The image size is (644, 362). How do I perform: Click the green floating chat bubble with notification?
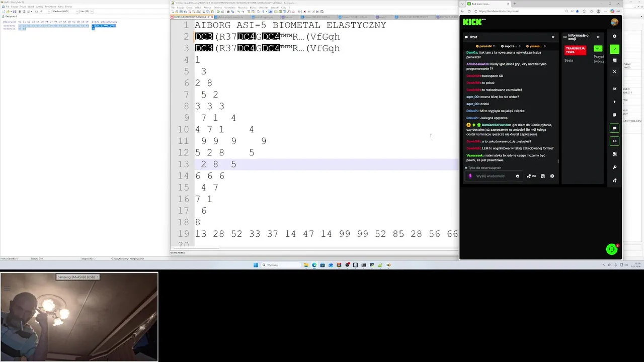(612, 249)
